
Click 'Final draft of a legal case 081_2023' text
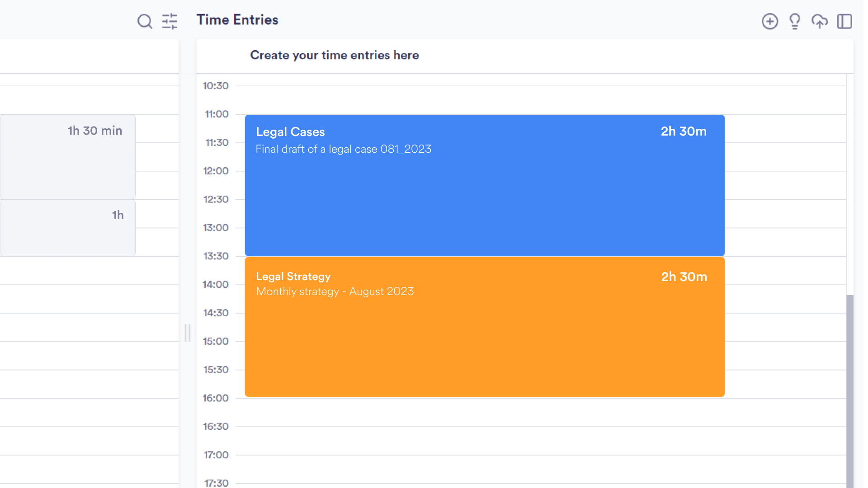[344, 149]
